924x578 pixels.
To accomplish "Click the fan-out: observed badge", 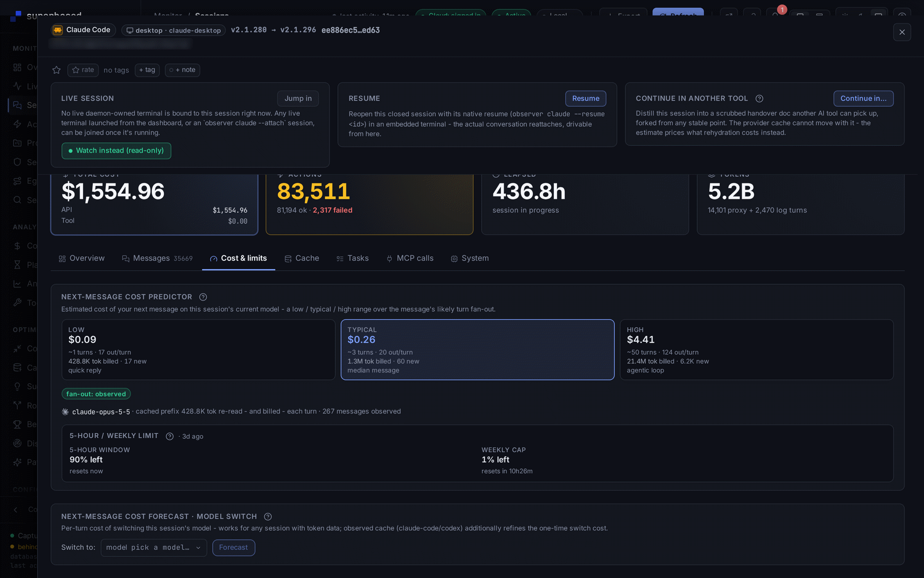I will [96, 394].
